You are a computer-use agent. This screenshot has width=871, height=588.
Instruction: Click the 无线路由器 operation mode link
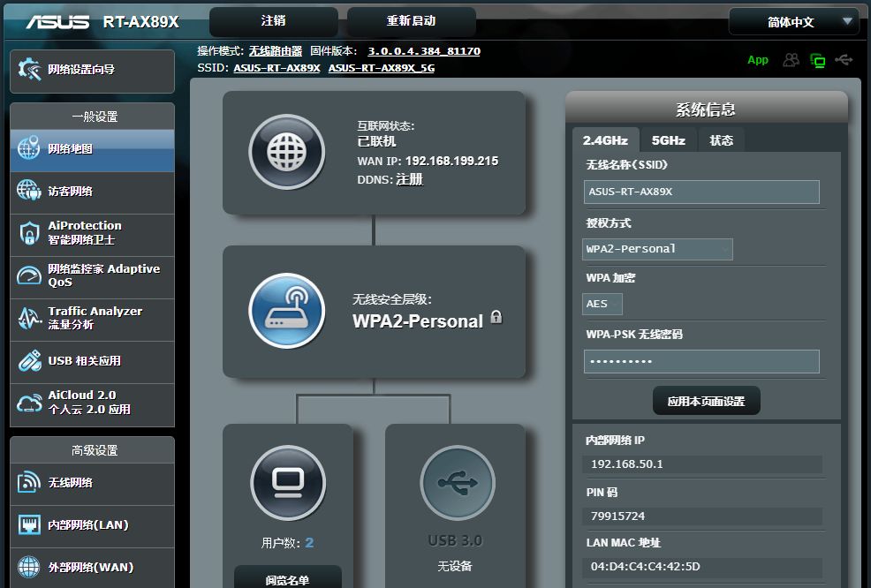point(276,51)
